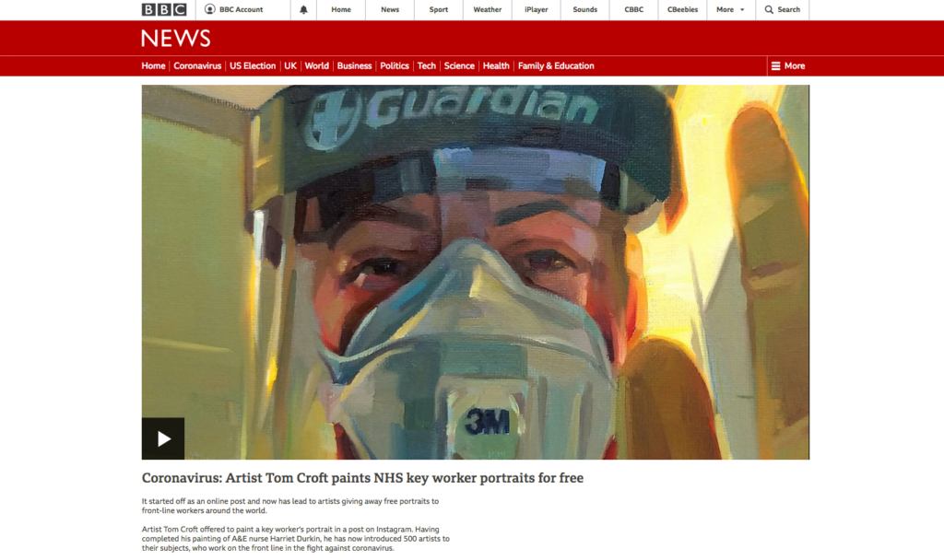The image size is (944, 560).
Task: Click the Search magnifier icon
Action: tap(769, 9)
